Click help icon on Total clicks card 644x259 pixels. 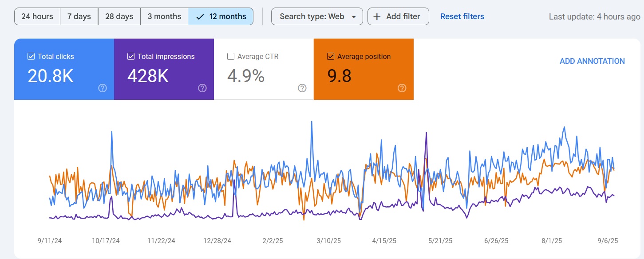click(103, 88)
